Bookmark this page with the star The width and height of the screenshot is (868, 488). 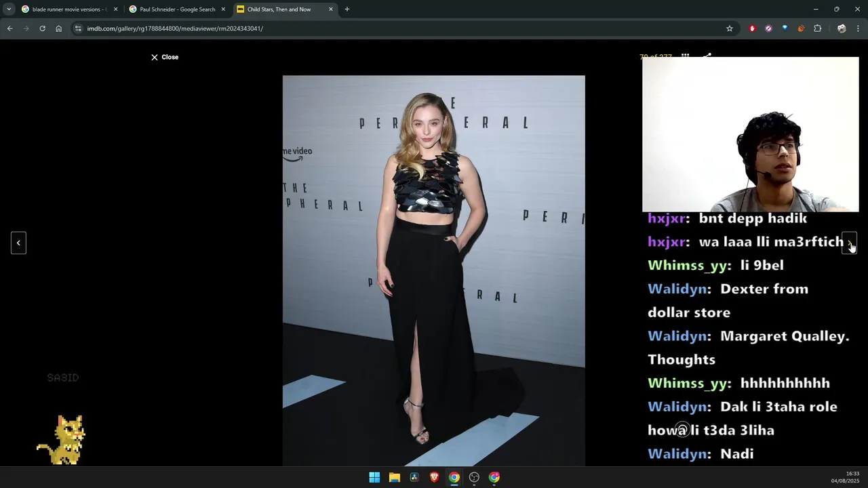click(730, 28)
